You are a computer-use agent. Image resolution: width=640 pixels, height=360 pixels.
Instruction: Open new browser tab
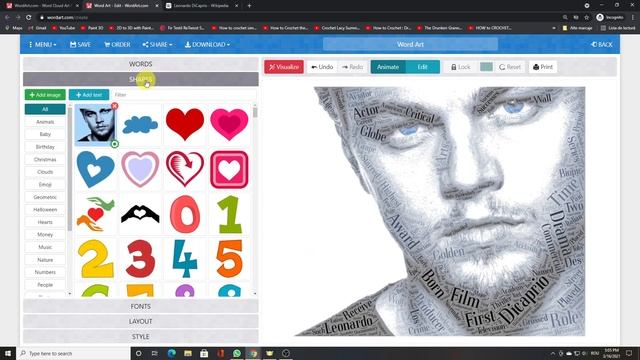tap(249, 6)
